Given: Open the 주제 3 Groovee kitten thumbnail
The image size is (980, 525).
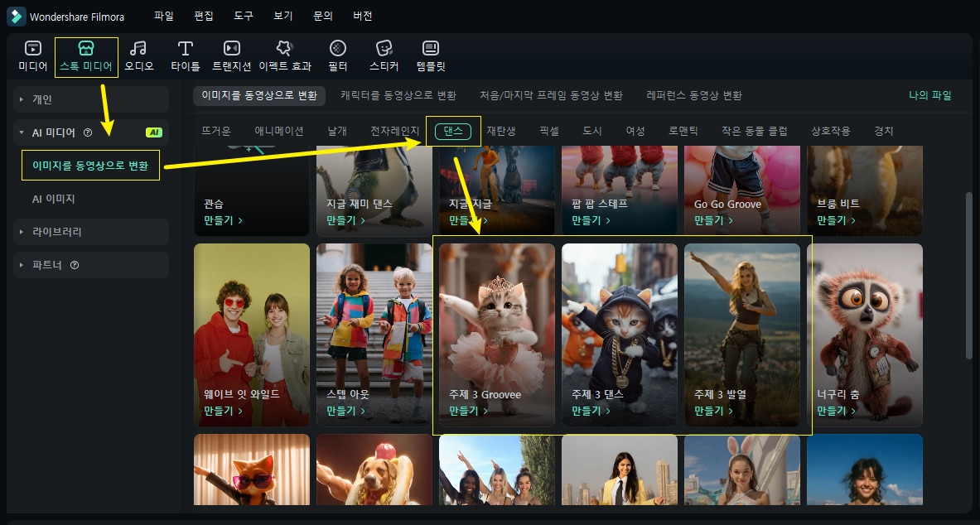Looking at the screenshot, I should click(497, 335).
